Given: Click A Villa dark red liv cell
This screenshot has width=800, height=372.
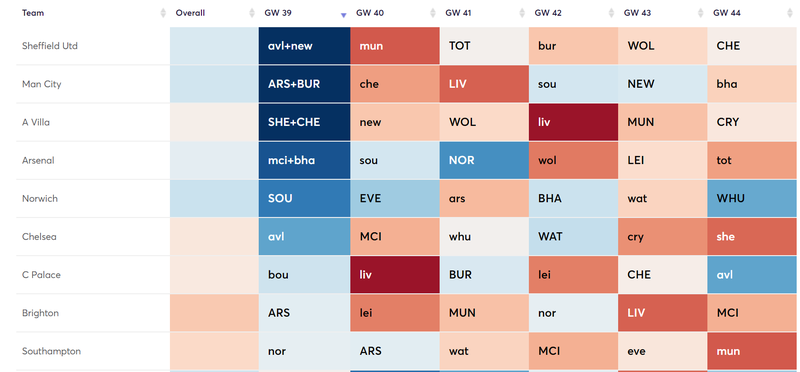Looking at the screenshot, I should 573,122.
